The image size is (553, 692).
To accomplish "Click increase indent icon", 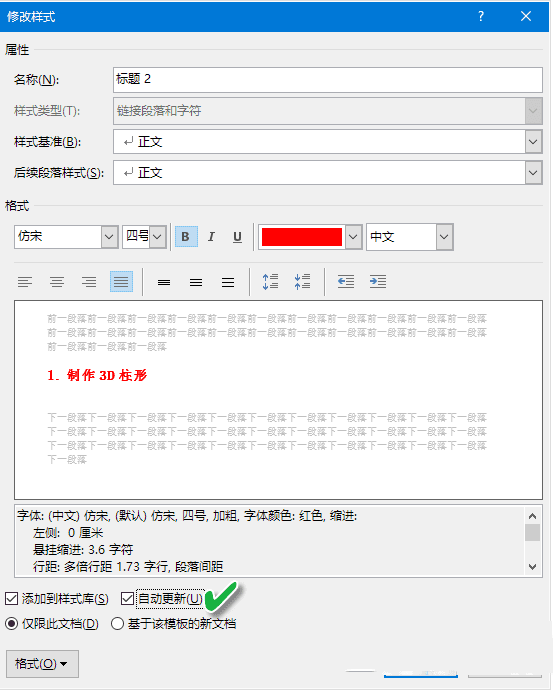I will tap(378, 282).
